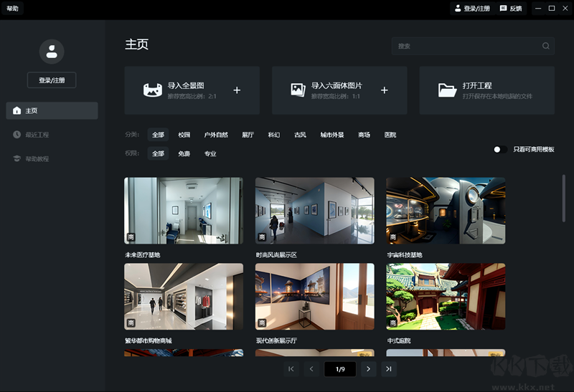Click the 导入全景图 import card
574x392 pixels.
tap(192, 90)
